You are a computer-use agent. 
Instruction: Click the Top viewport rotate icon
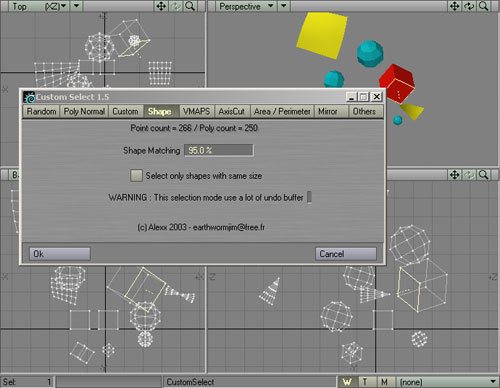pyautogui.click(x=176, y=6)
